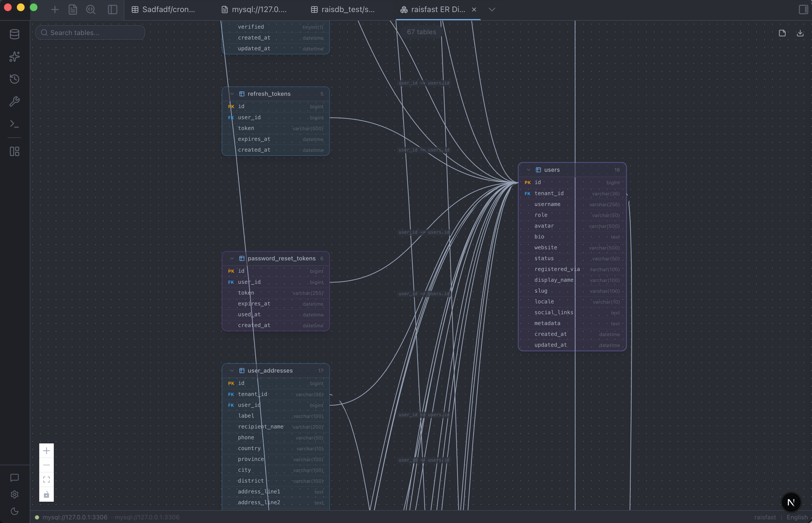Click the raisfast database status label
Screen dimensions: 812x523
coord(765,517)
